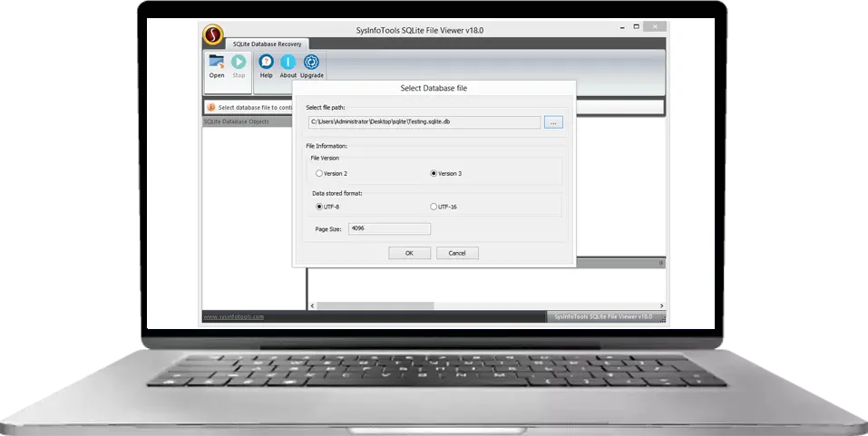
Task: Click the status bar 'SysInfoTools SQLite File Viewer v18.0' text
Action: [603, 317]
